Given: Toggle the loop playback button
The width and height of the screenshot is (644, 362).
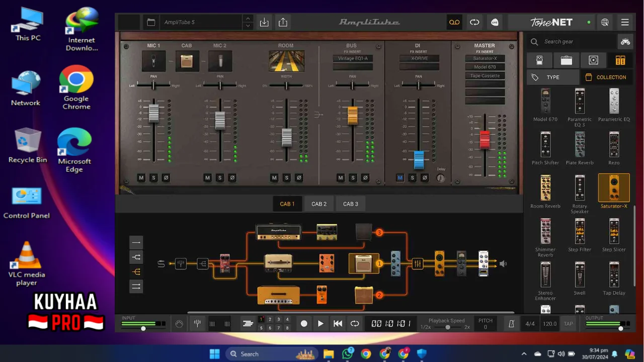Looking at the screenshot, I should pos(355,324).
